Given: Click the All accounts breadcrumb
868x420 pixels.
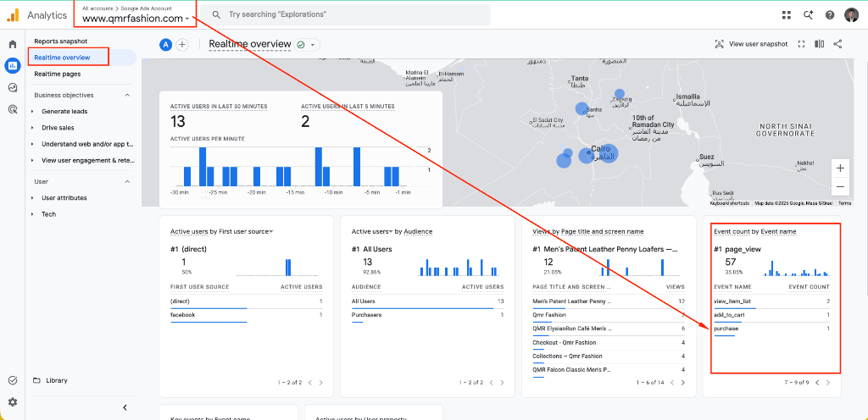Looking at the screenshot, I should pos(96,8).
